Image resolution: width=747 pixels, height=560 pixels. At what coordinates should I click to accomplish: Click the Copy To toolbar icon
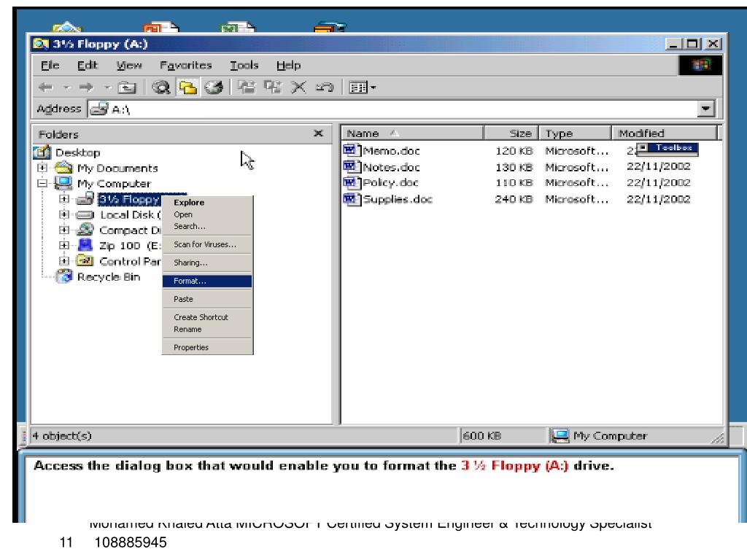(273, 87)
